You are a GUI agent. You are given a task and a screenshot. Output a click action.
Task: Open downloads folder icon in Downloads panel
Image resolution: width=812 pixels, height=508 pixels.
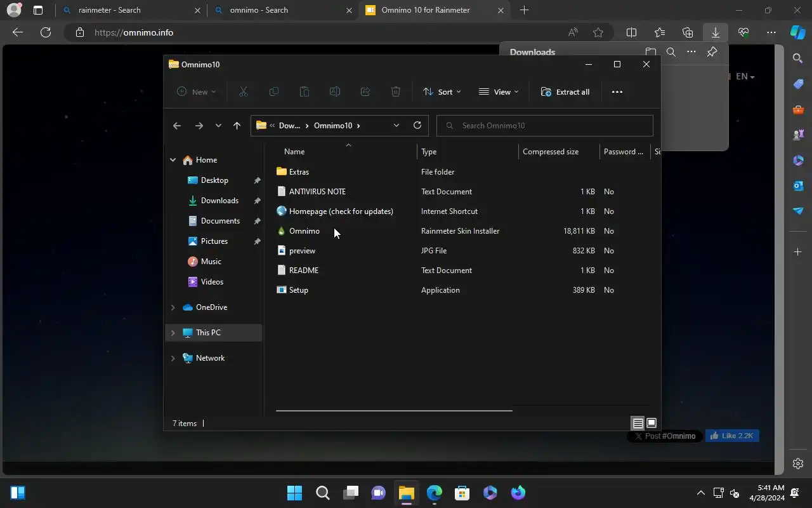[x=651, y=52]
